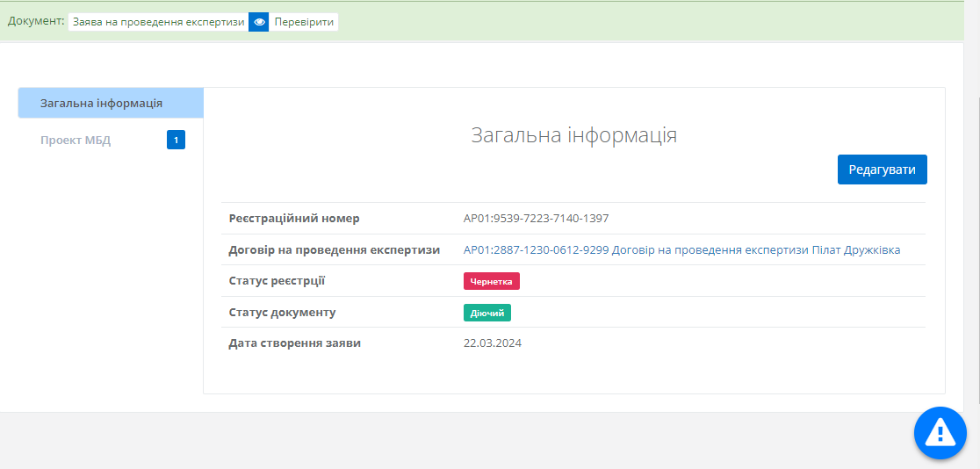Open the warning triangle floating button
Image resolution: width=980 pixels, height=469 pixels.
[940, 432]
